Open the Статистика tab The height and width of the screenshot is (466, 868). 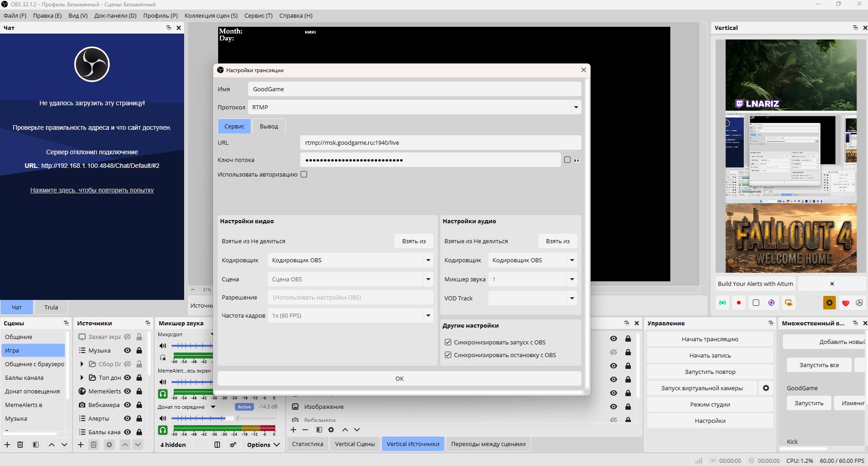pos(307,444)
